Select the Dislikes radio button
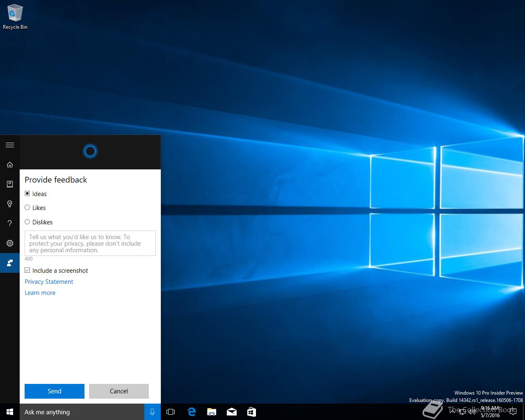Viewport: 525px width, 420px height. click(x=27, y=222)
